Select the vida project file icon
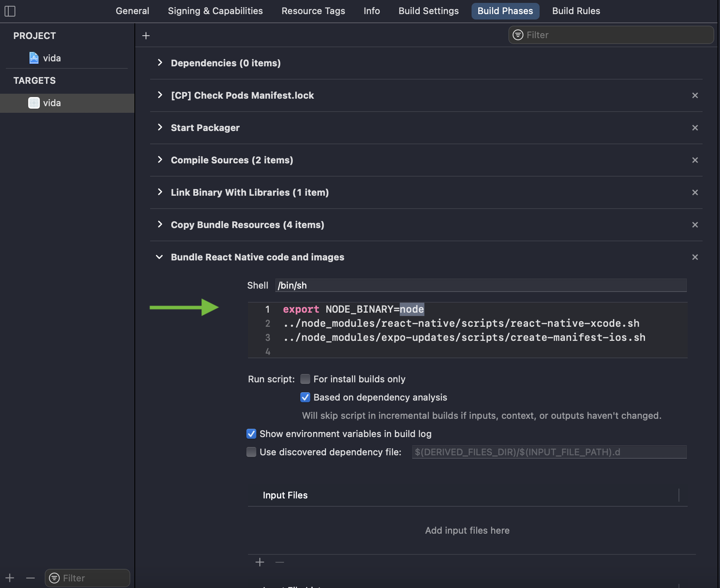Image resolution: width=720 pixels, height=588 pixels. pyautogui.click(x=34, y=58)
